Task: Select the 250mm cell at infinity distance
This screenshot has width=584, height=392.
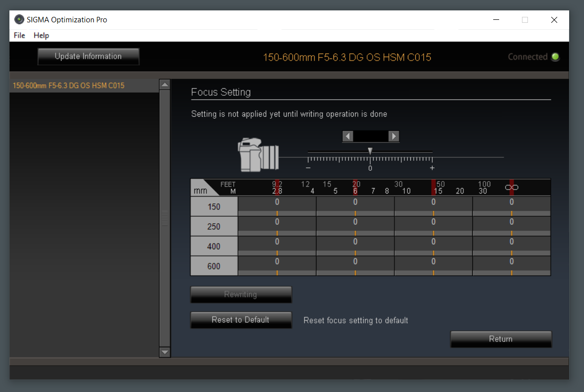Action: [512, 226]
